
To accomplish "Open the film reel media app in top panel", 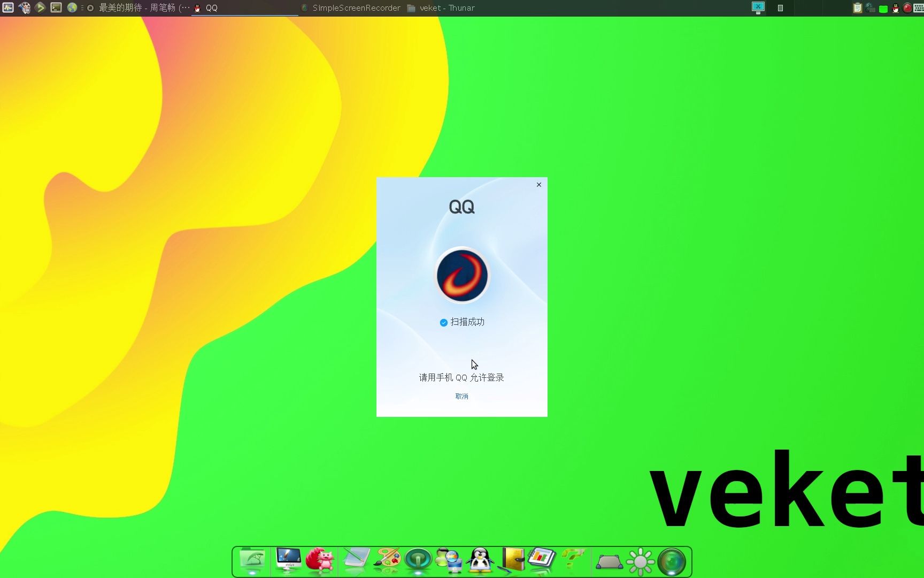I will (24, 7).
